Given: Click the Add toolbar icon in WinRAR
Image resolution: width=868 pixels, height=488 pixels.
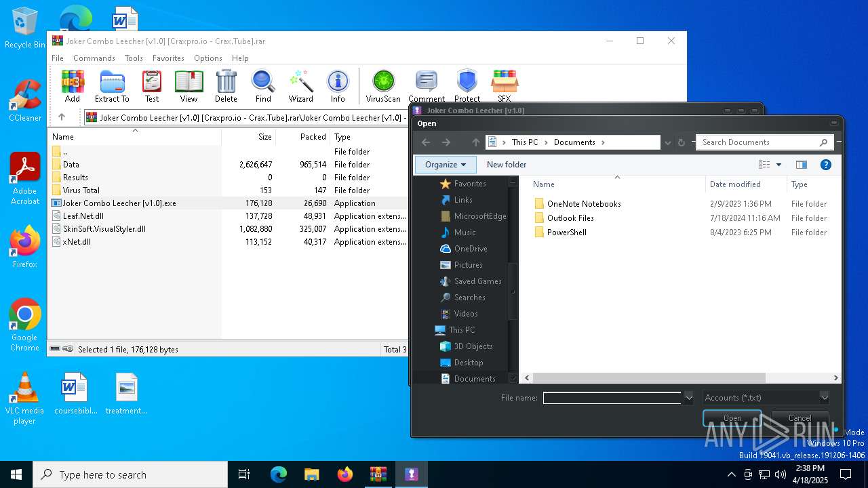Looking at the screenshot, I should coord(73,86).
